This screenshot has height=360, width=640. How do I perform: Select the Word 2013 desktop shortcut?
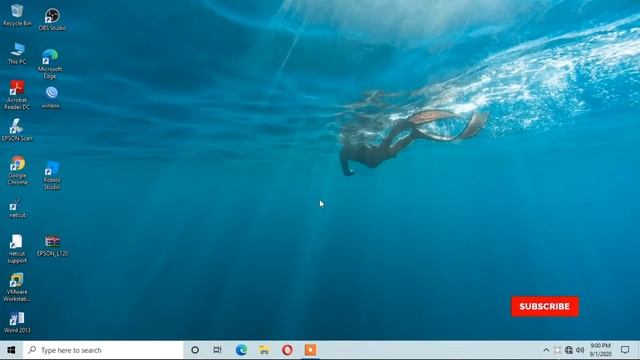coord(17,322)
